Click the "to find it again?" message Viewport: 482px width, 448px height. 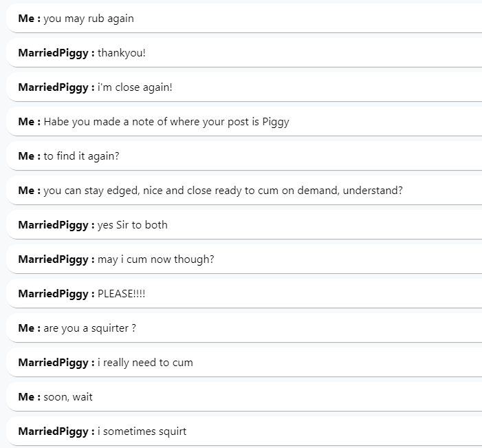[81, 156]
